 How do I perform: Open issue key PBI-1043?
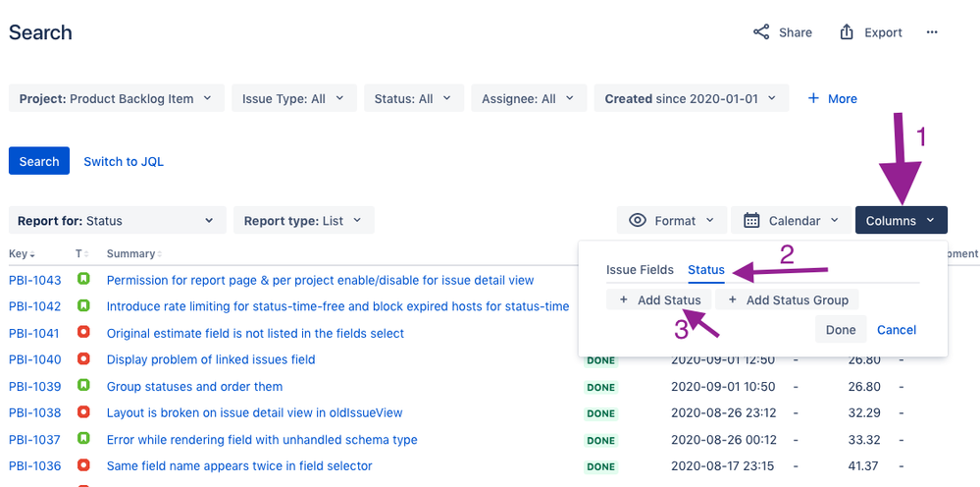[x=35, y=280]
